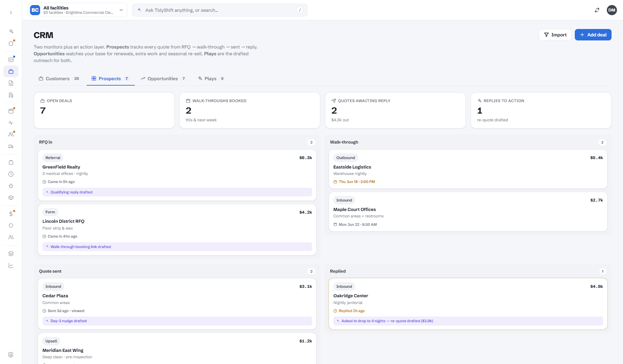Open the line chart analytics icon

pos(11,266)
